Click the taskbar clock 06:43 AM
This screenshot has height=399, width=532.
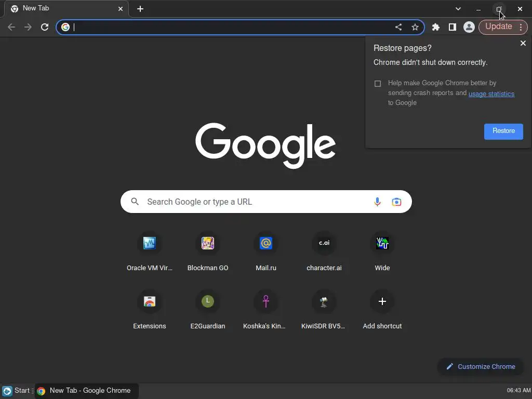(519, 391)
